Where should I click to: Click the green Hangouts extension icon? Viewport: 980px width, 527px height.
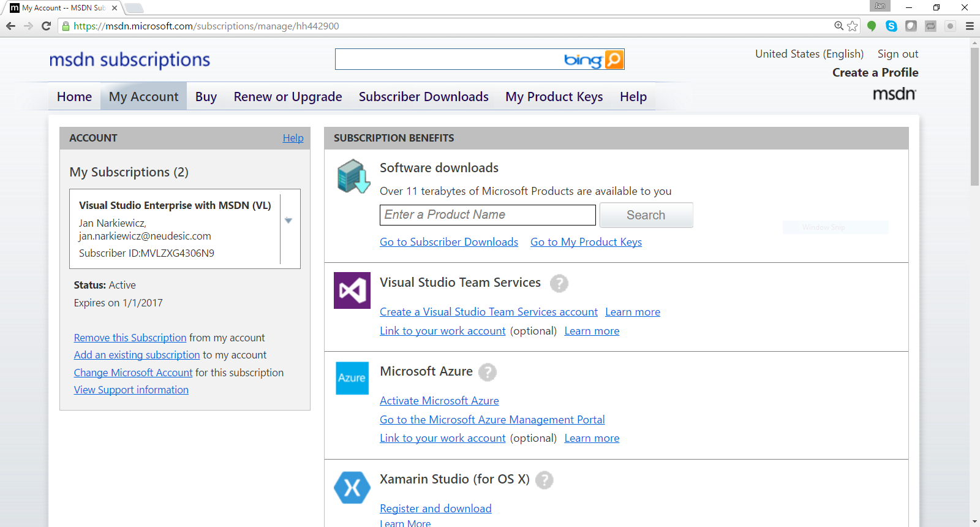872,26
